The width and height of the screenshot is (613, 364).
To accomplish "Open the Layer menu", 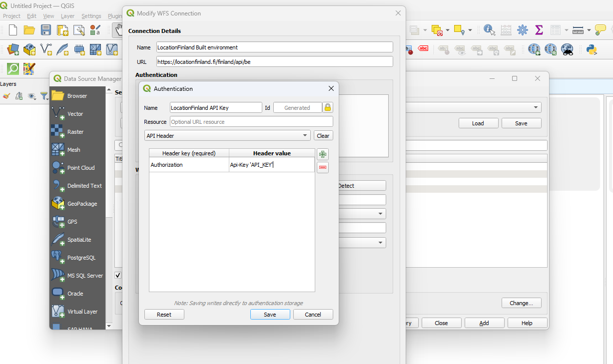I will point(67,16).
